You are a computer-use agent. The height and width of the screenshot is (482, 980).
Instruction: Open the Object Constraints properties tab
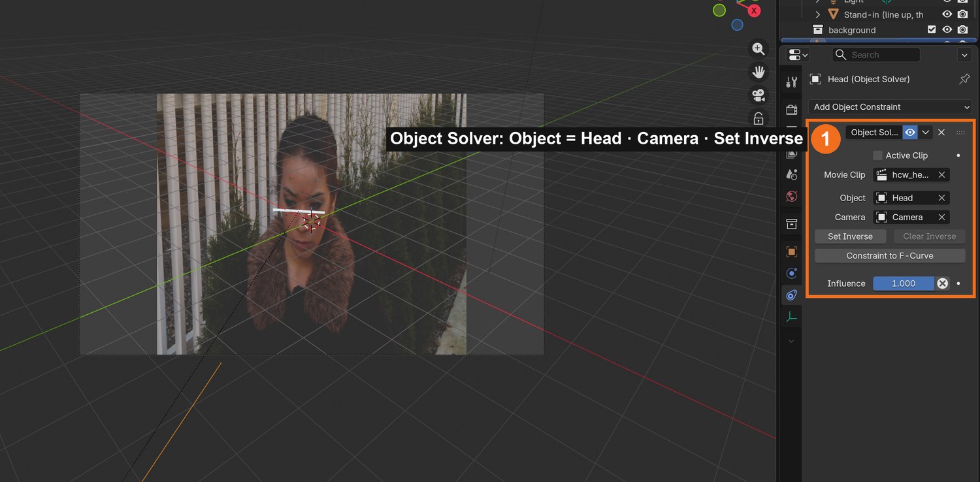click(792, 295)
